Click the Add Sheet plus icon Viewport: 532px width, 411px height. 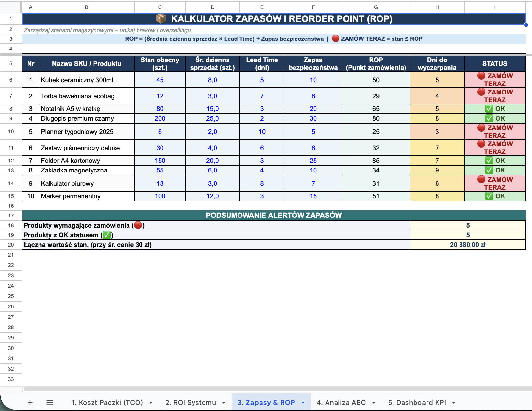[x=30, y=402]
